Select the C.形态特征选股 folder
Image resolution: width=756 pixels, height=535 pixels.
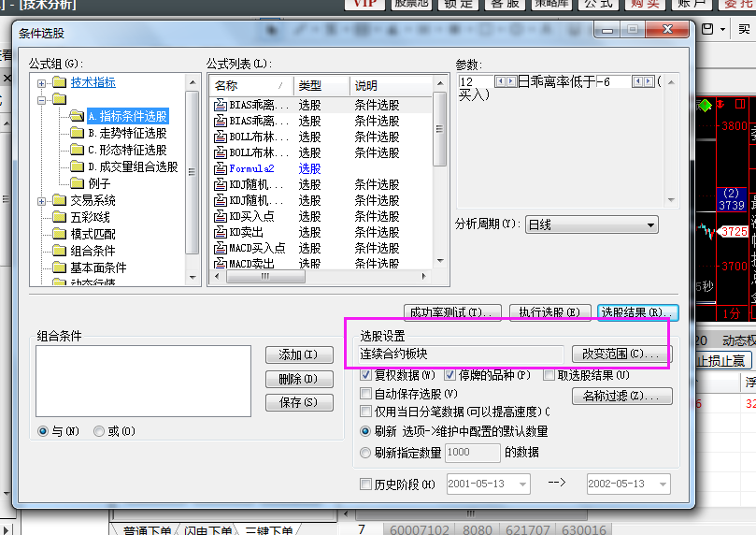click(x=127, y=150)
